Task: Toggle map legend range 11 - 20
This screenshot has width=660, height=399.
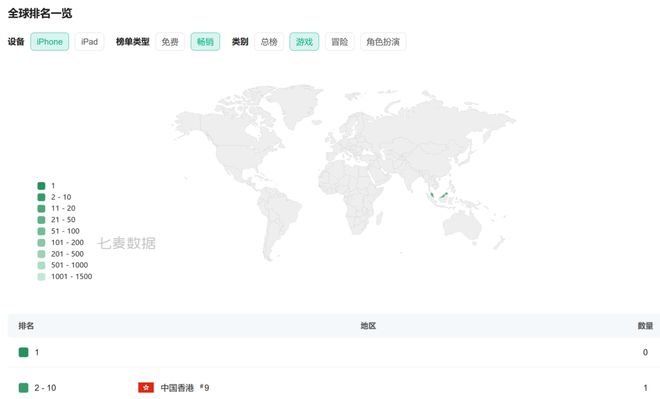Action: point(56,208)
